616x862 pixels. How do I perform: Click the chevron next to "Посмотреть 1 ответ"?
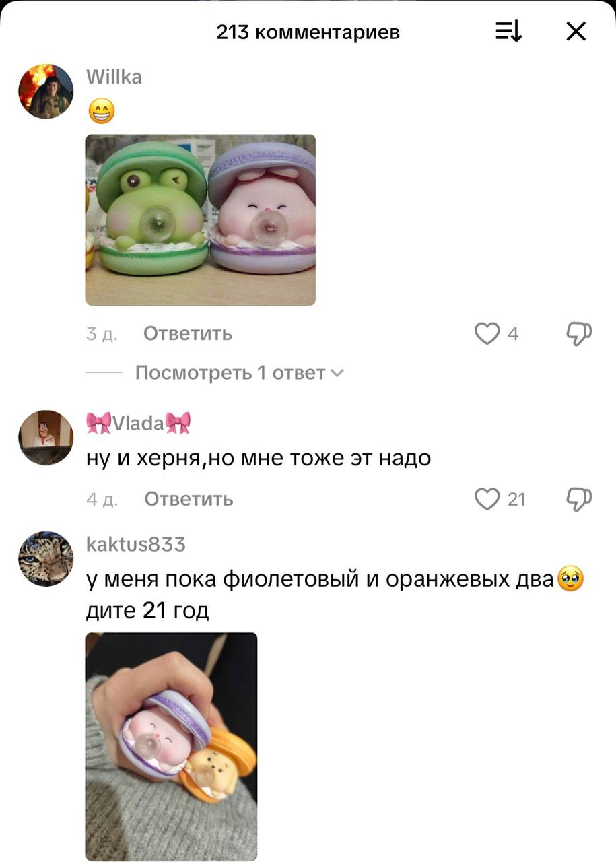click(x=337, y=373)
